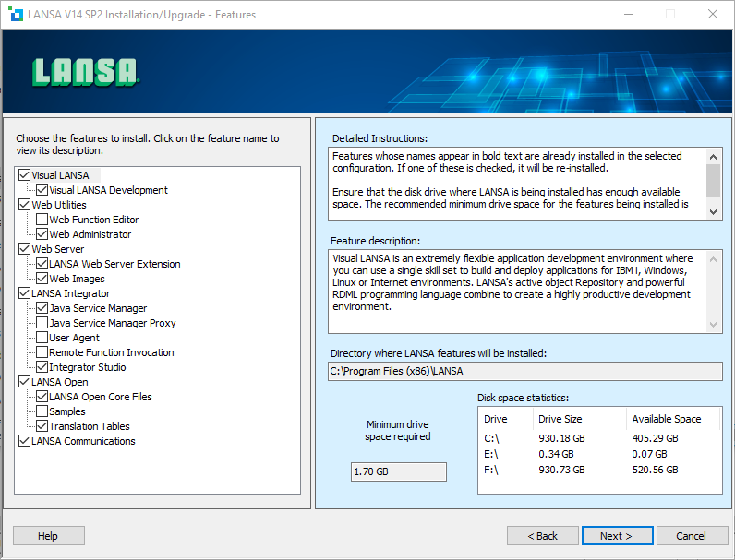
Task: Select the F:\ drive row
Action: pyautogui.click(x=599, y=470)
